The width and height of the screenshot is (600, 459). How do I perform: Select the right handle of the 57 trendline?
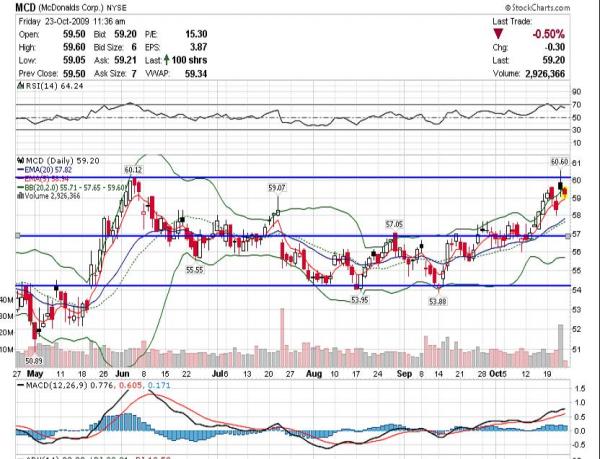(568, 236)
